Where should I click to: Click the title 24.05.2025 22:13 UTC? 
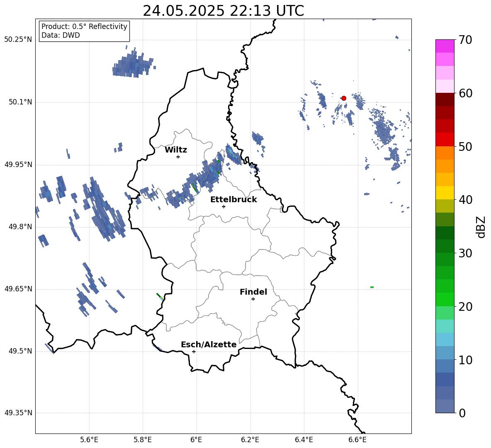point(224,11)
